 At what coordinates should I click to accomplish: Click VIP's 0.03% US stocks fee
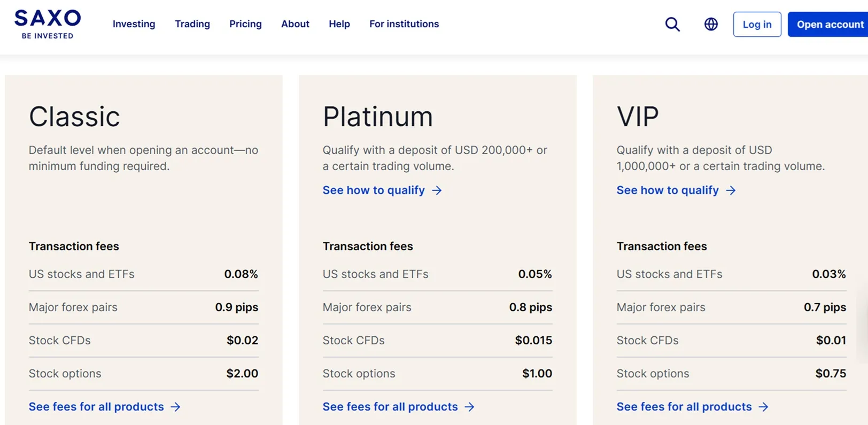pos(829,274)
